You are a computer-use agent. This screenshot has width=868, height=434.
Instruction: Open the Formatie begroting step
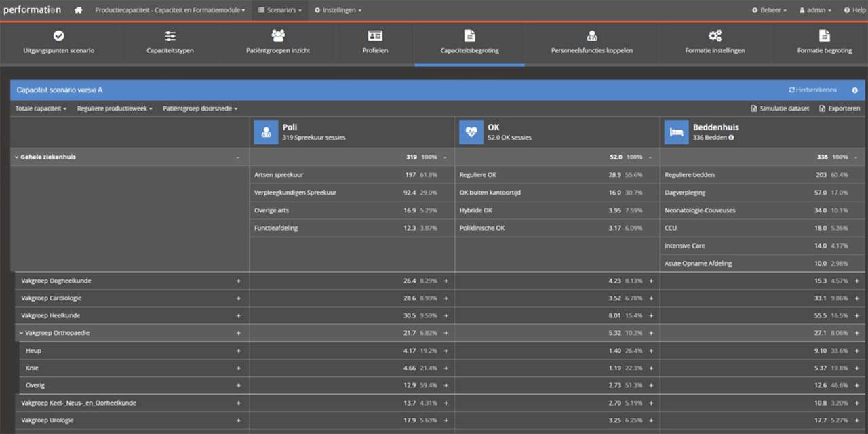[824, 43]
